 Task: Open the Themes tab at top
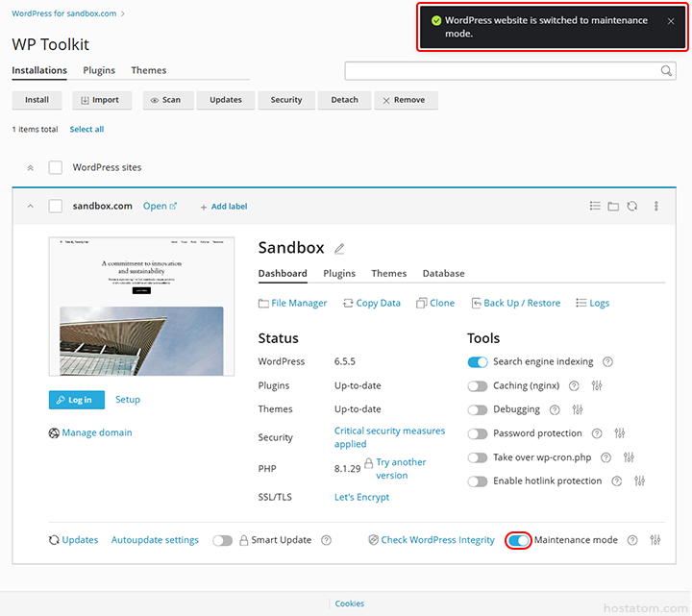pos(148,70)
